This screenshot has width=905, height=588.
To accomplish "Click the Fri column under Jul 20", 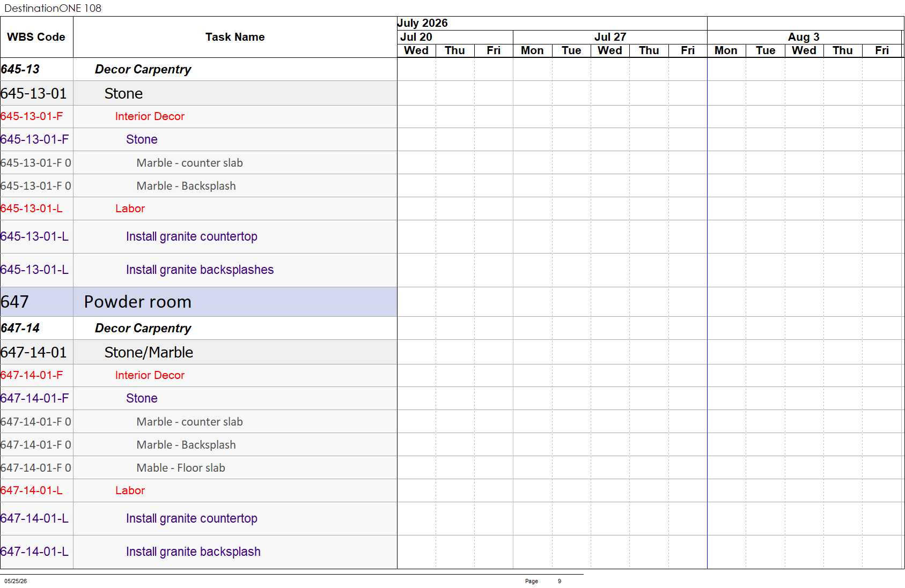I will tap(494, 50).
